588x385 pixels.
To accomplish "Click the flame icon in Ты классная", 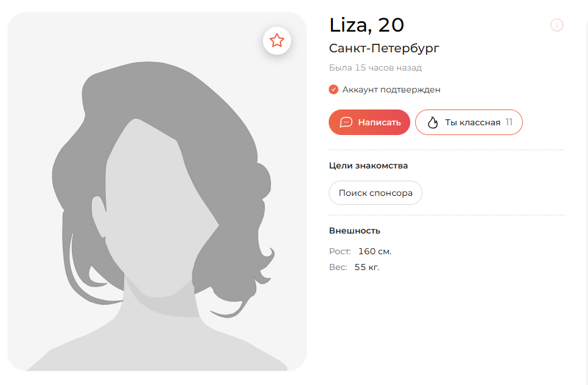I will coord(433,122).
